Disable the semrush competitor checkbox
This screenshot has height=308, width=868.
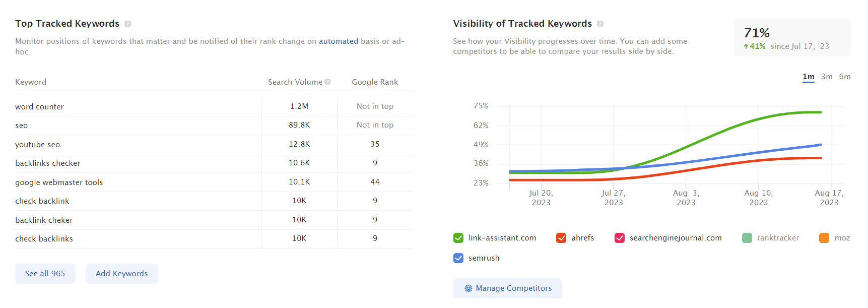click(458, 258)
